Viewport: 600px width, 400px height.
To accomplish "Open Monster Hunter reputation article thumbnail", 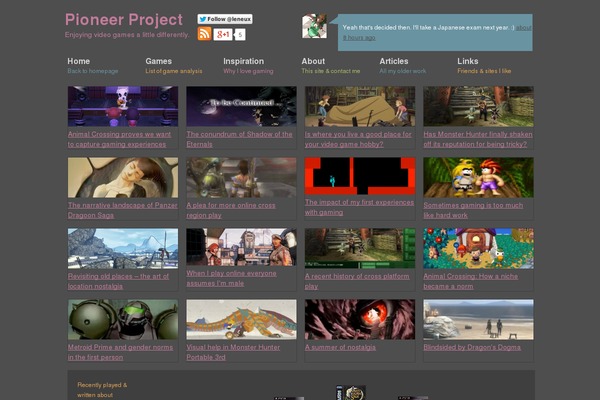I will point(478,106).
